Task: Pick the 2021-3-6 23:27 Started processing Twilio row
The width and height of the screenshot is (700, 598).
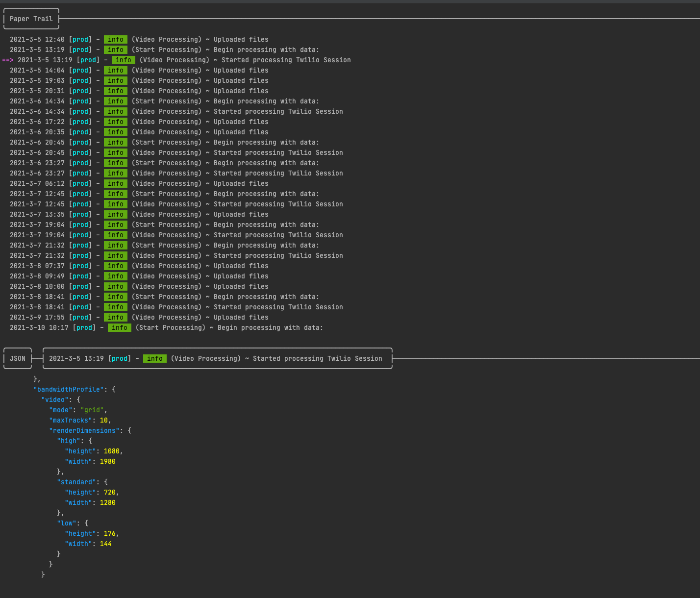Action: (176, 173)
